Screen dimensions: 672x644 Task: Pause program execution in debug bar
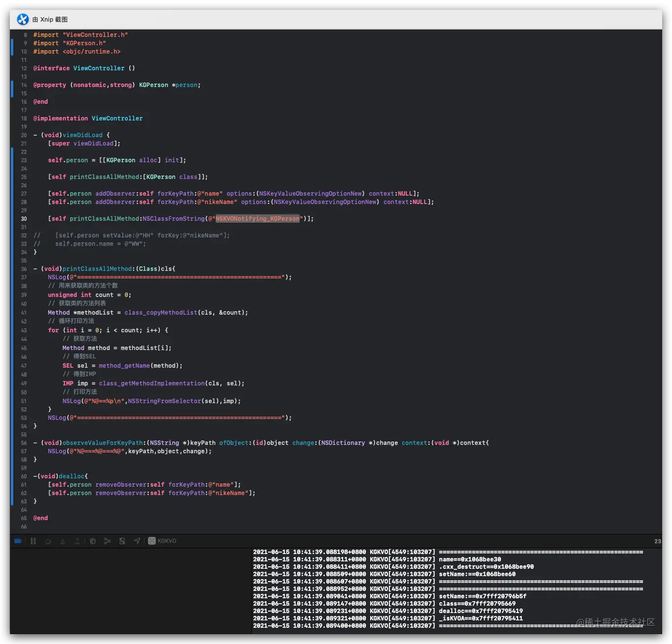point(33,541)
